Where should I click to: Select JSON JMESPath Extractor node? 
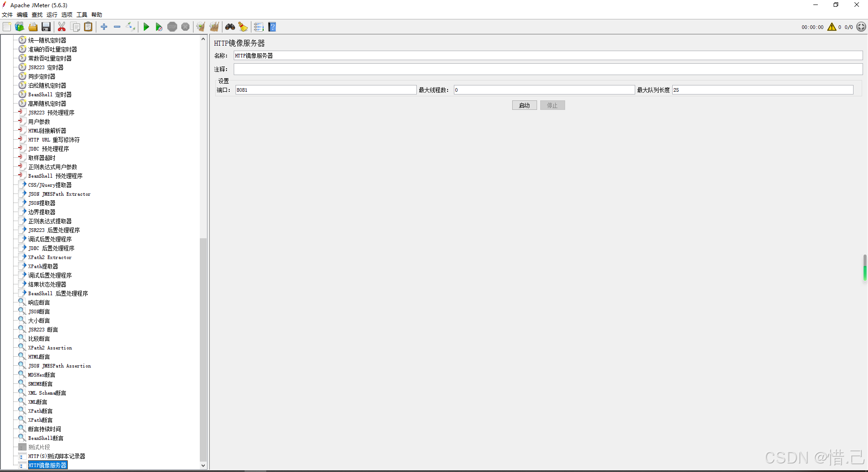[x=59, y=194]
